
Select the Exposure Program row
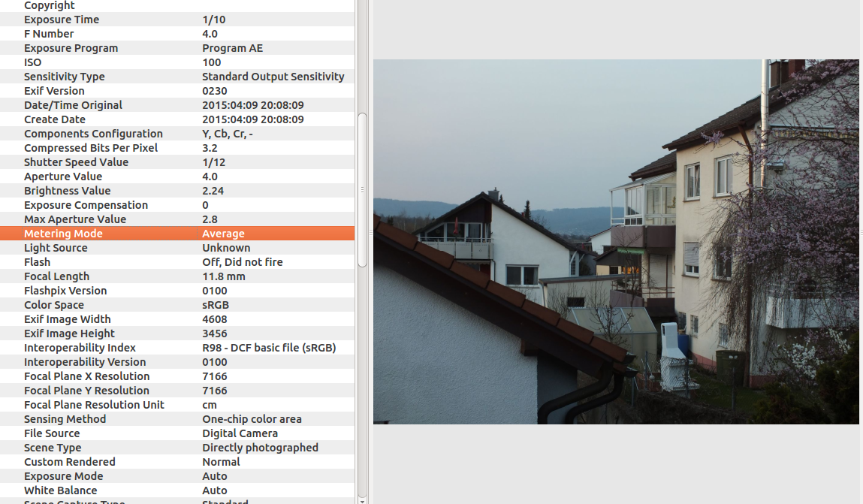point(177,48)
